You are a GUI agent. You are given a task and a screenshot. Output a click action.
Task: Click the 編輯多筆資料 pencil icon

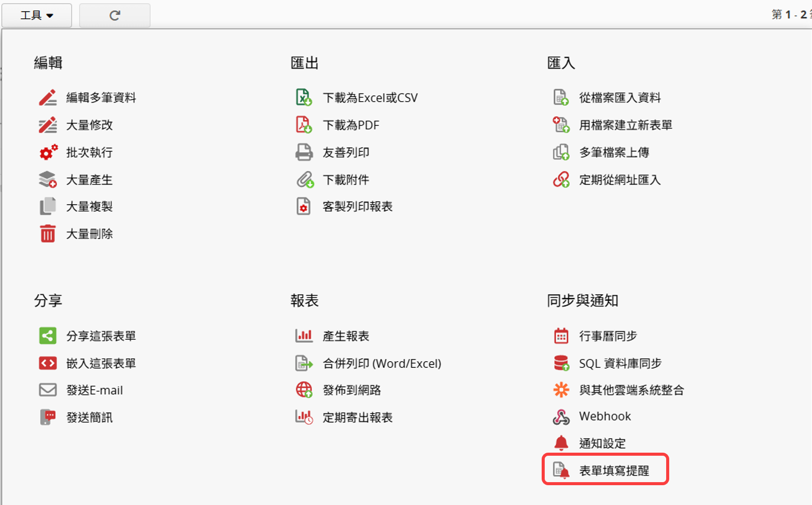tap(48, 98)
